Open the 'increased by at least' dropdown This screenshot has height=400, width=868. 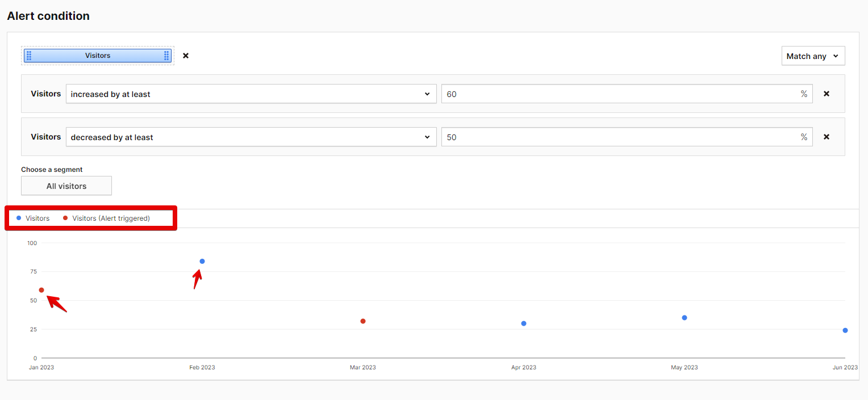point(251,94)
